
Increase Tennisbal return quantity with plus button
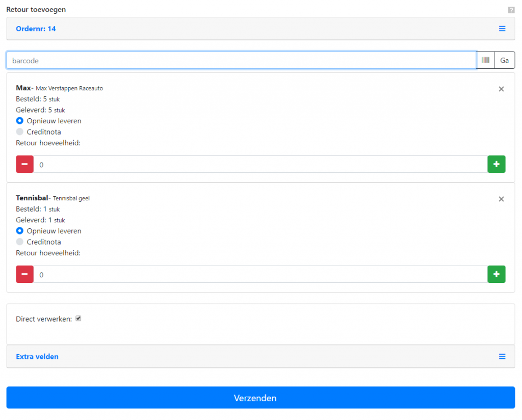(496, 274)
